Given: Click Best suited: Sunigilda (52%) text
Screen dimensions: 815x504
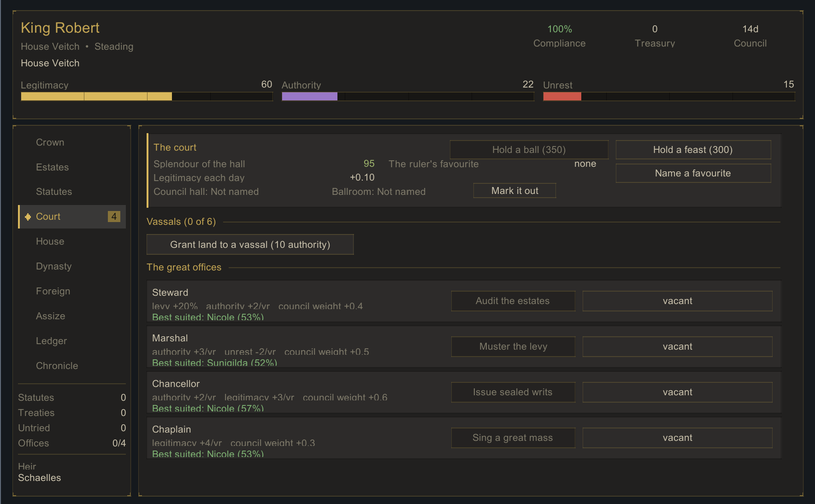Looking at the screenshot, I should point(214,363).
